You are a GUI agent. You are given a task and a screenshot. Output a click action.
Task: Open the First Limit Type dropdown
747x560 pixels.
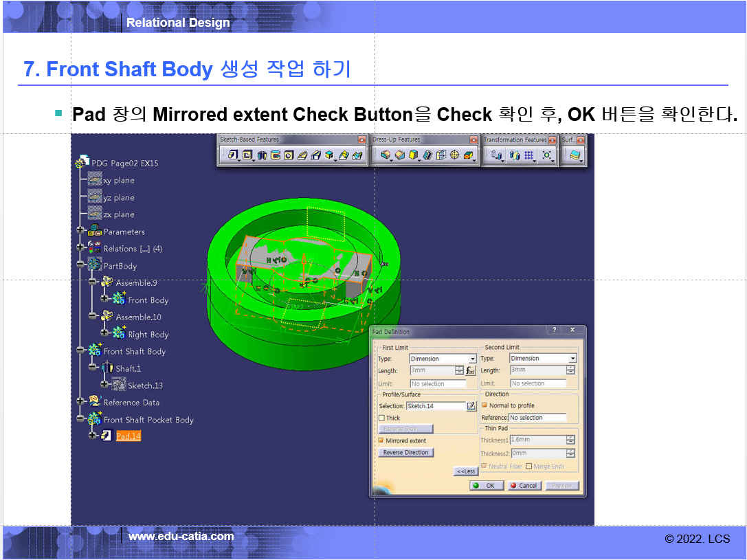(x=472, y=359)
